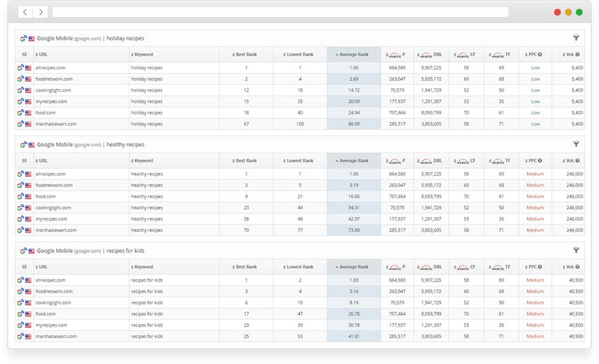Click PPC help icon in holiday recipes header
599x364 pixels.
[540, 54]
